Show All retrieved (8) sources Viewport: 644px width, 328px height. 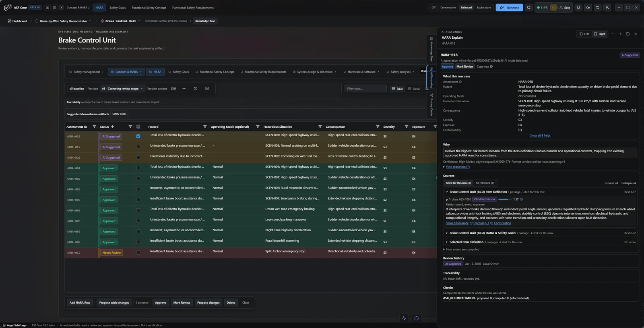(x=485, y=183)
